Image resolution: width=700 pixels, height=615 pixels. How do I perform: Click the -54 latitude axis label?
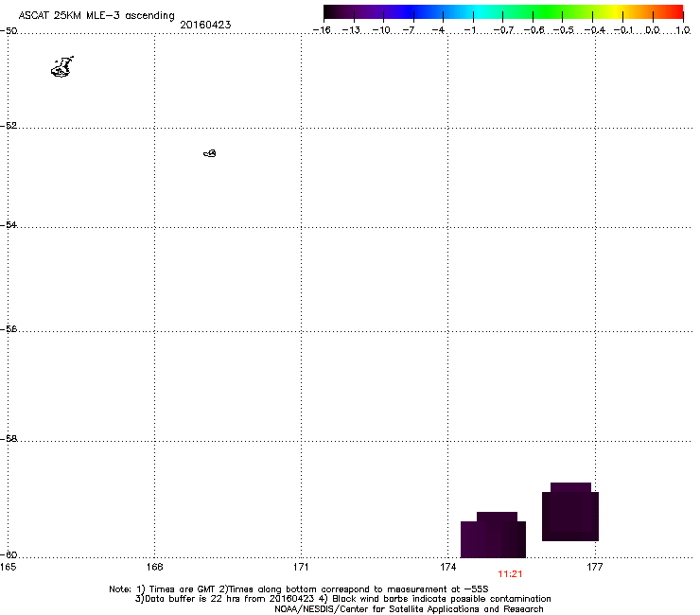pyautogui.click(x=9, y=224)
